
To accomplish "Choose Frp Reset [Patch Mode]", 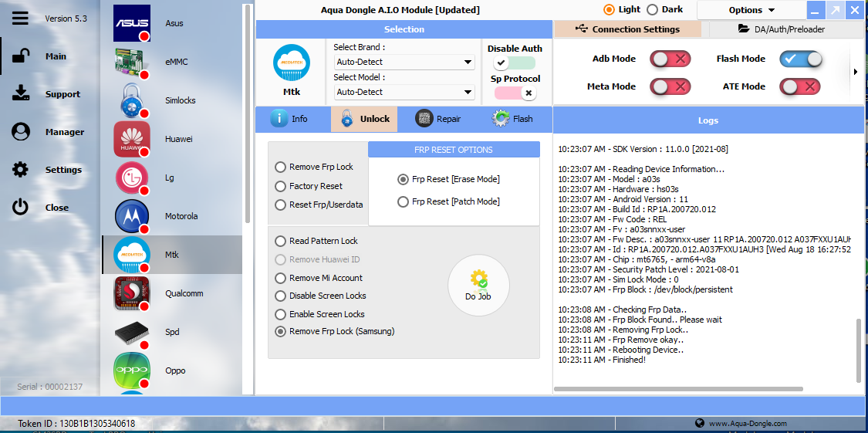I will click(449, 201).
